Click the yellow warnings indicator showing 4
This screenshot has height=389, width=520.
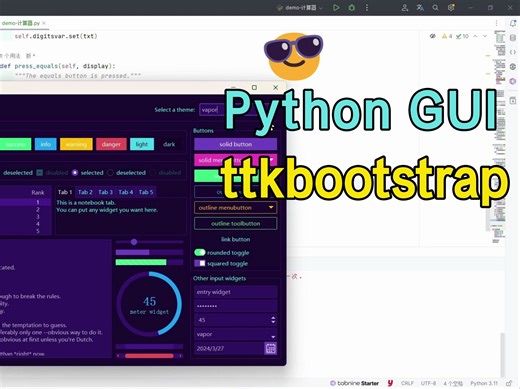447,36
